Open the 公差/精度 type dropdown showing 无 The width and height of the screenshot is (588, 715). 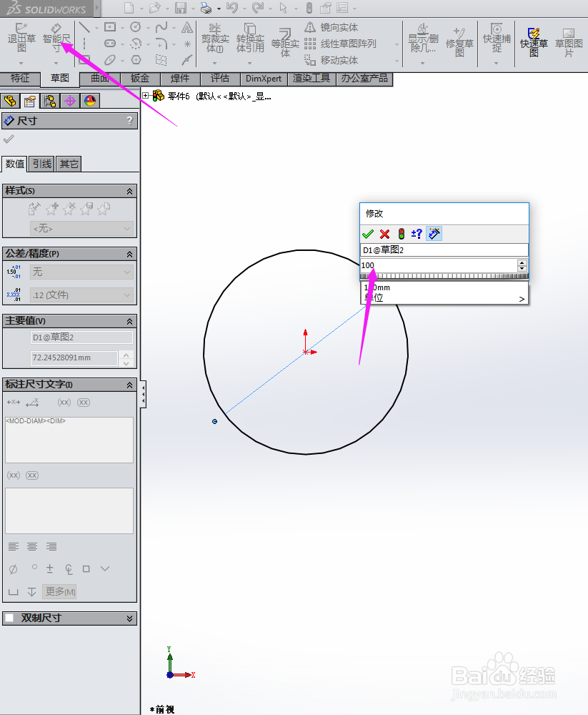point(81,272)
